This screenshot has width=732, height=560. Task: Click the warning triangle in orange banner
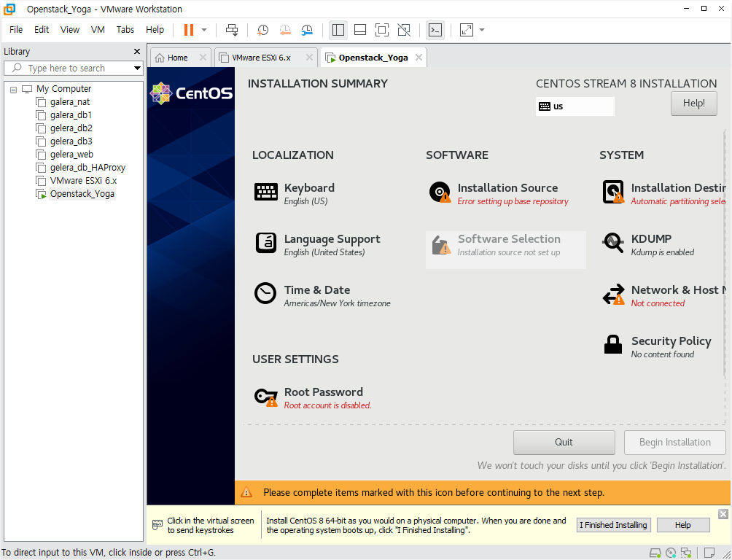[x=246, y=492]
